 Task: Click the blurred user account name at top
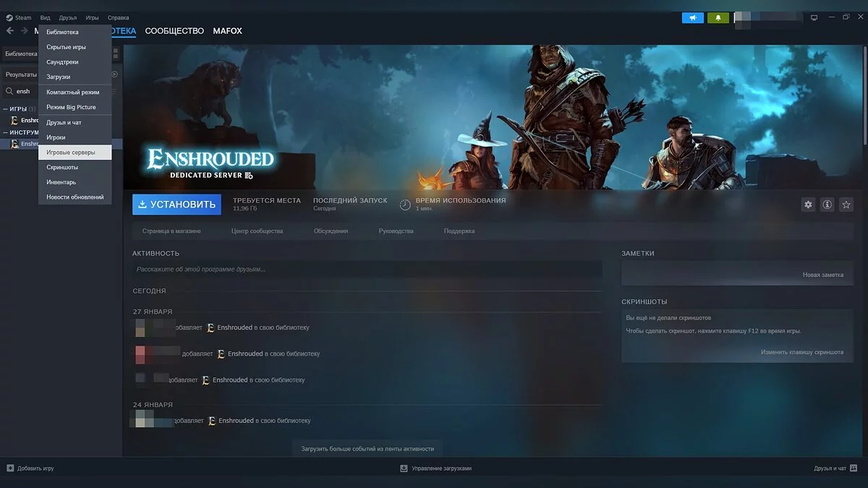coord(768,19)
